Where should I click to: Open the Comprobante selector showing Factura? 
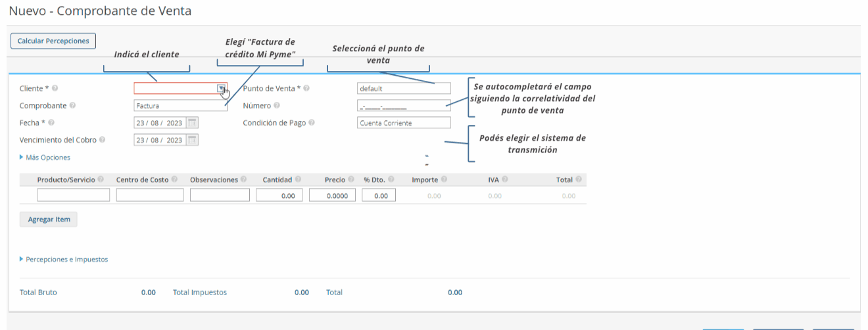pos(180,105)
